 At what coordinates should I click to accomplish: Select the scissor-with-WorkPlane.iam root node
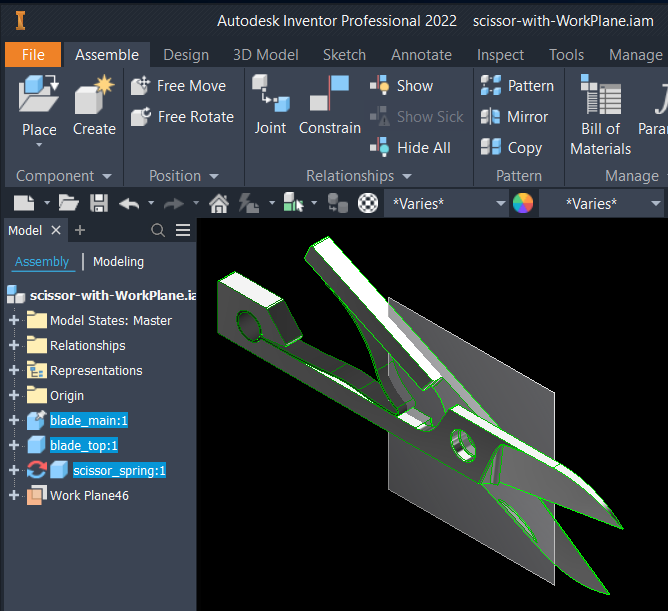click(x=113, y=295)
